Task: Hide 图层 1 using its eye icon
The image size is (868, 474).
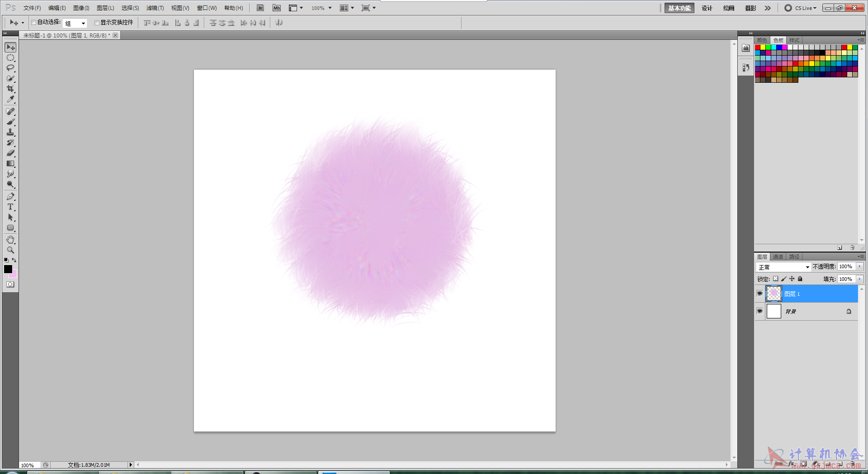Action: 759,294
